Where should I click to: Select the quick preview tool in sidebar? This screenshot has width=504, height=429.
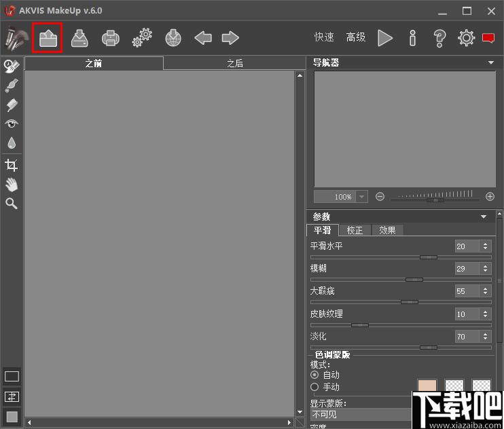(12, 66)
